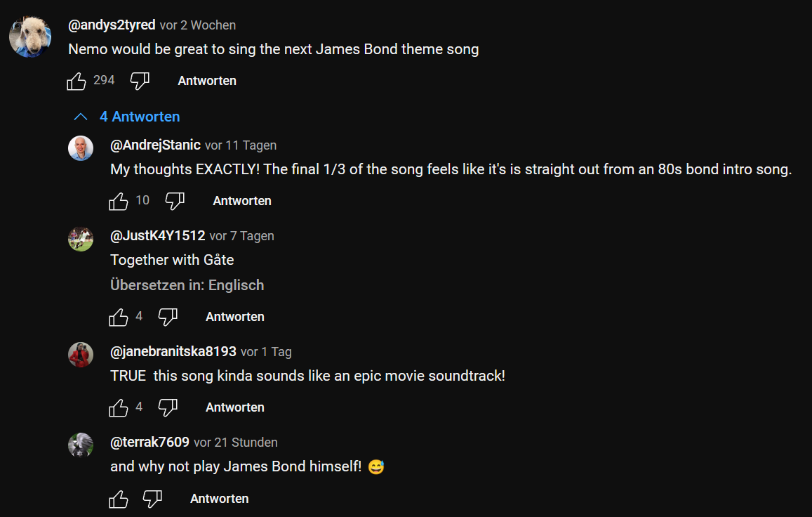Open the 'vor 2 Wochen' comment timestamp
This screenshot has width=812, height=517.
[x=198, y=25]
